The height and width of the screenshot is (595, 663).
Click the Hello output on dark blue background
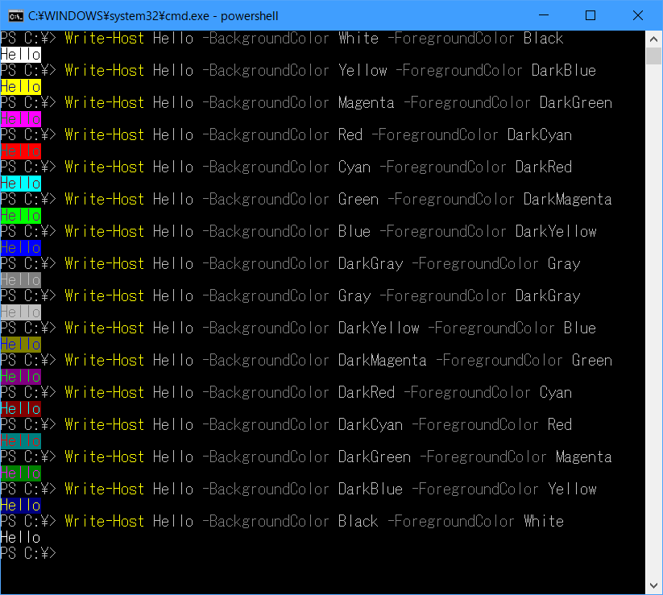pos(21,505)
